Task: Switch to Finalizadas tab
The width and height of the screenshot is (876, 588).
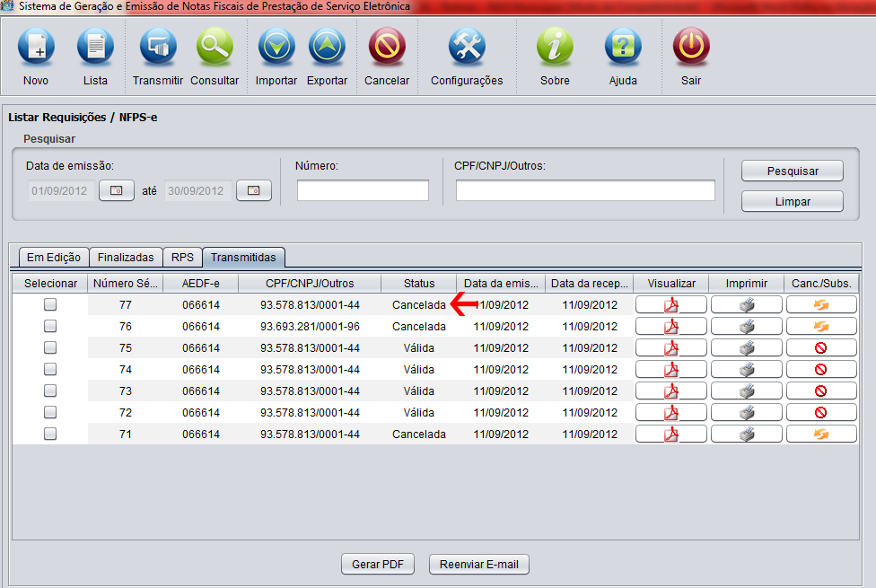Action: click(x=126, y=257)
